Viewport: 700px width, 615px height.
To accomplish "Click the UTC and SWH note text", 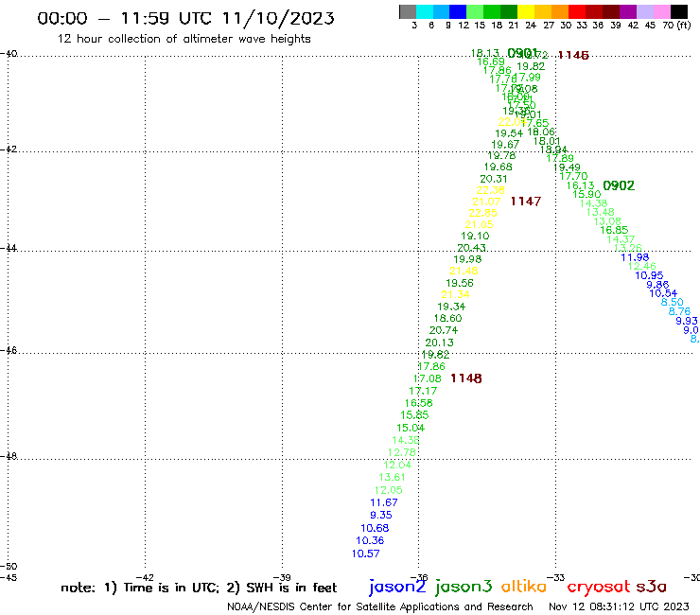I will (199, 588).
